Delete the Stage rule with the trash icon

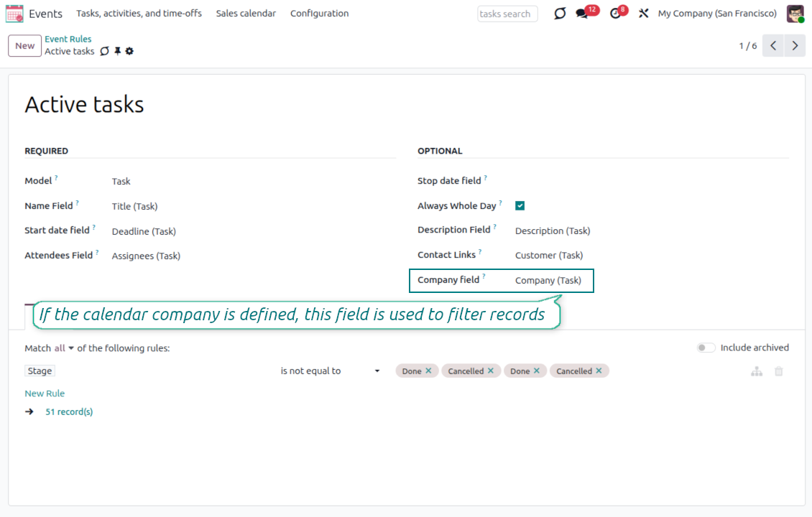778,371
